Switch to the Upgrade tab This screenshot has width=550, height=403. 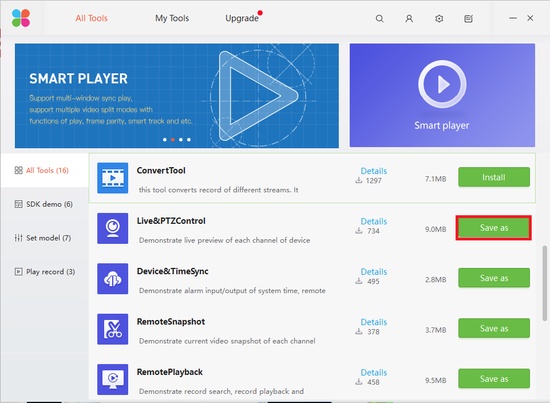tap(242, 18)
